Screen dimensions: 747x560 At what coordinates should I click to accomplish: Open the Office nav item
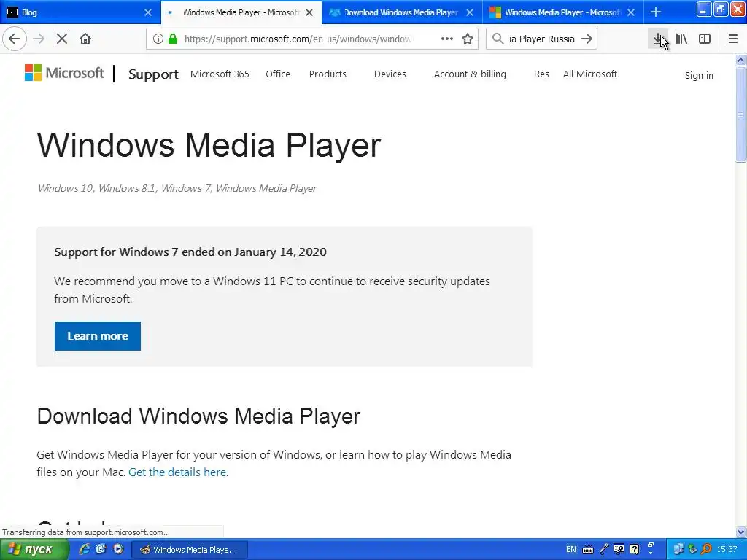click(278, 74)
